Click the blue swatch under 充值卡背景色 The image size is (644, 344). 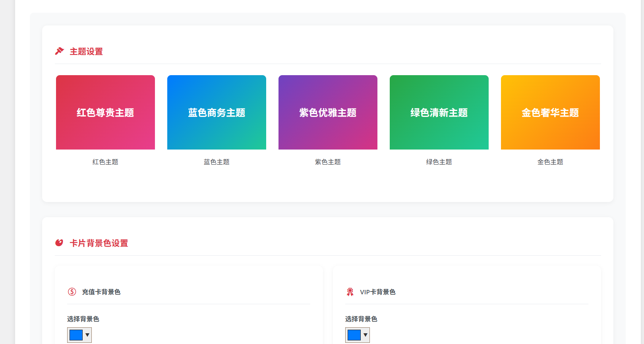click(x=76, y=335)
